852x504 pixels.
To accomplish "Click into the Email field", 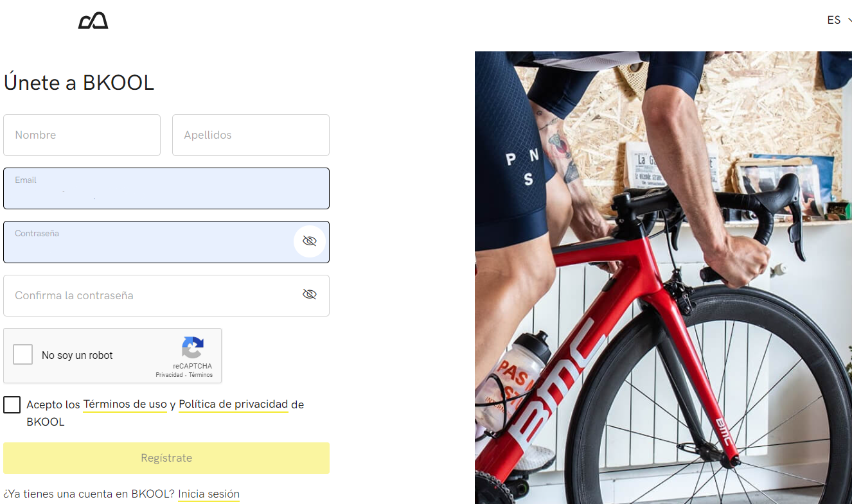I will coord(166,188).
